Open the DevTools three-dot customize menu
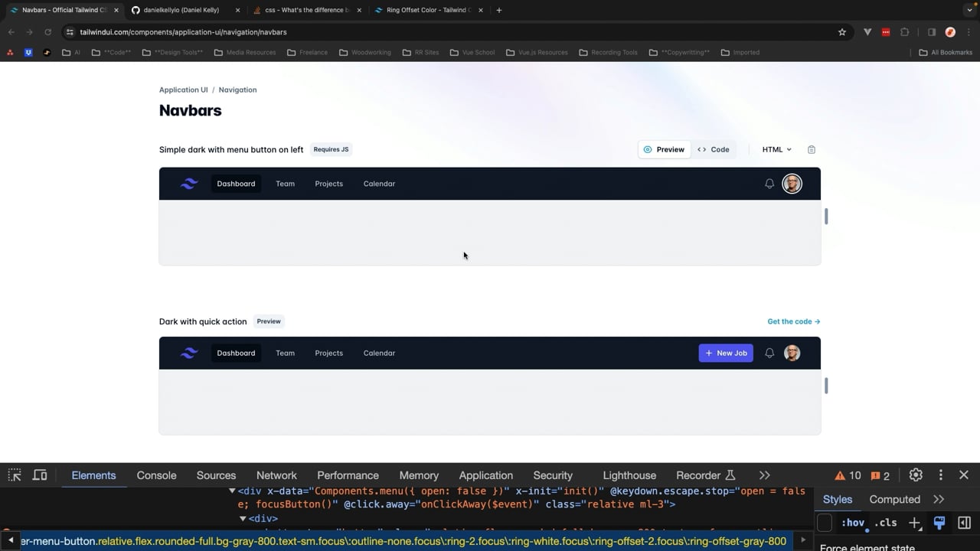 (x=941, y=475)
